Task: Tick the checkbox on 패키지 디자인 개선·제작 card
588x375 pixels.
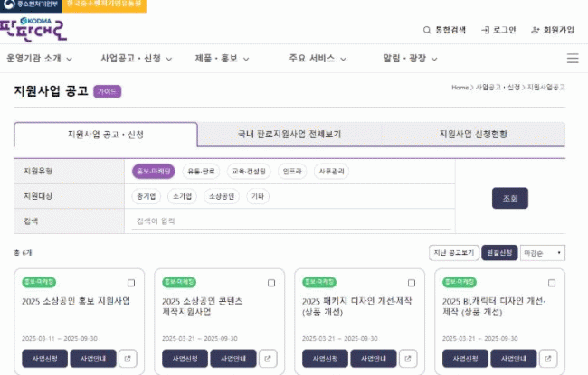Action: [412, 283]
